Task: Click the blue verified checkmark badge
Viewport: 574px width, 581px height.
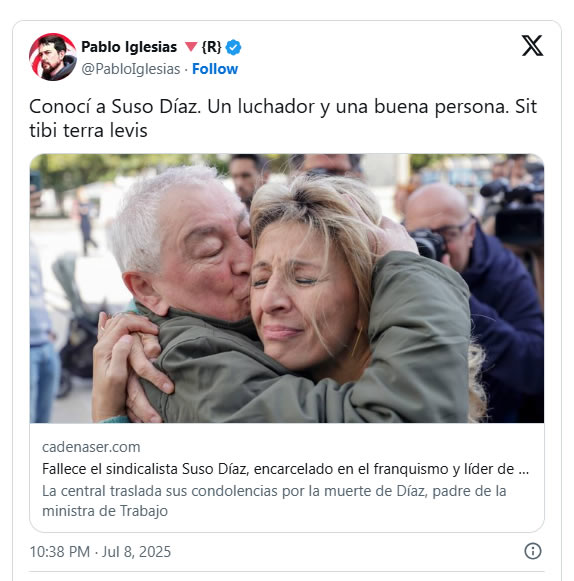Action: (x=233, y=47)
